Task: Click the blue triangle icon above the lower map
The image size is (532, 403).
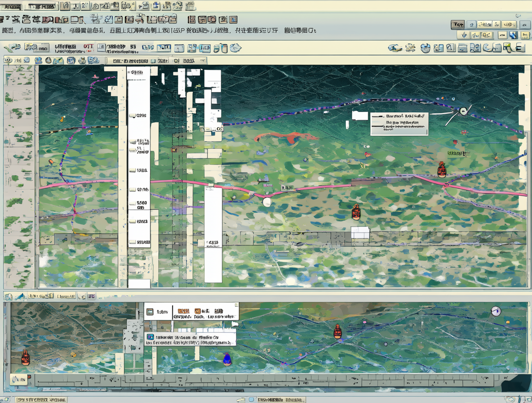Action: [x=20, y=296]
